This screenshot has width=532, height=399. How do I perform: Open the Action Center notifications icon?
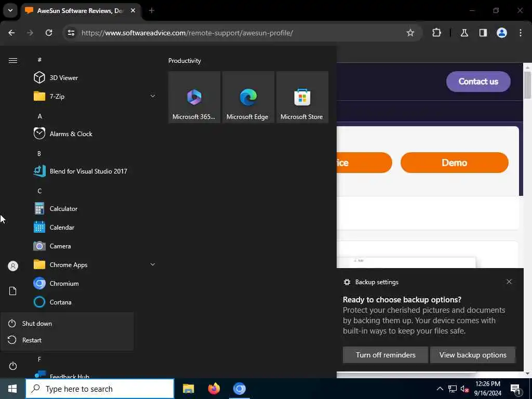[516, 389]
